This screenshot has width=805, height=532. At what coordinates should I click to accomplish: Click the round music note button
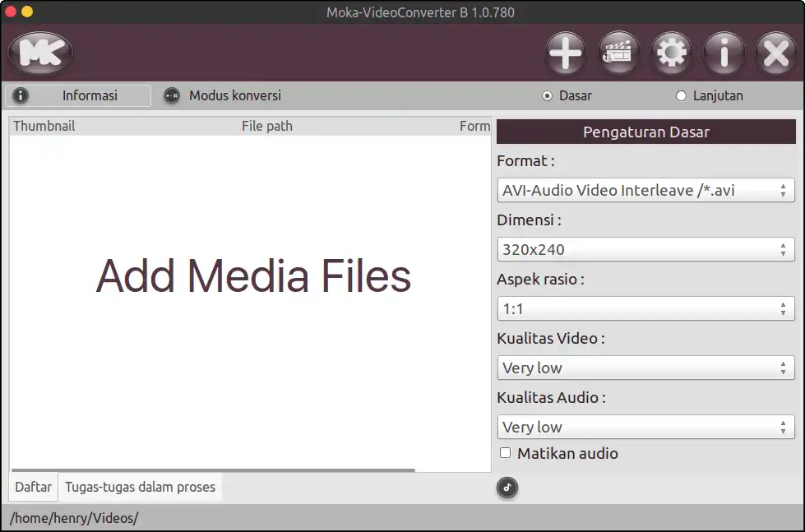(507, 488)
